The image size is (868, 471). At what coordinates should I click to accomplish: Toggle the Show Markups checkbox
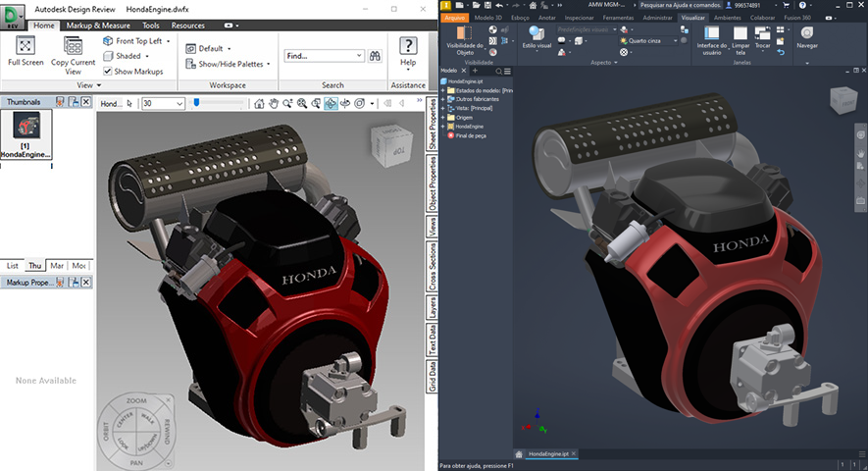pos(108,72)
